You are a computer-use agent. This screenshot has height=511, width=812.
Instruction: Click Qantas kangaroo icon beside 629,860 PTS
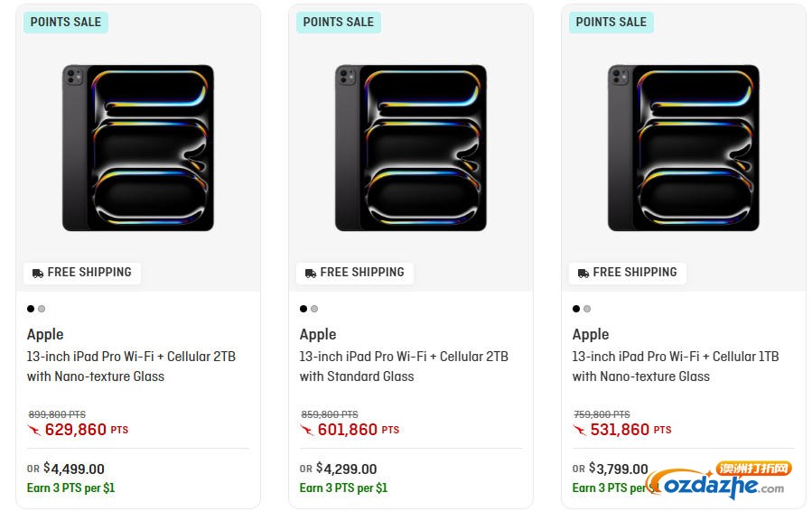(34, 431)
